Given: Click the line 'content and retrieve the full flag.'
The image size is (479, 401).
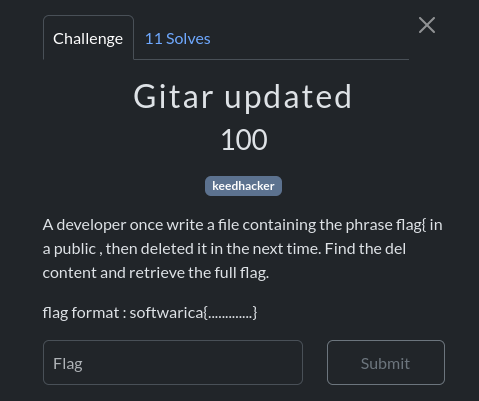Looking at the screenshot, I should (x=156, y=273).
